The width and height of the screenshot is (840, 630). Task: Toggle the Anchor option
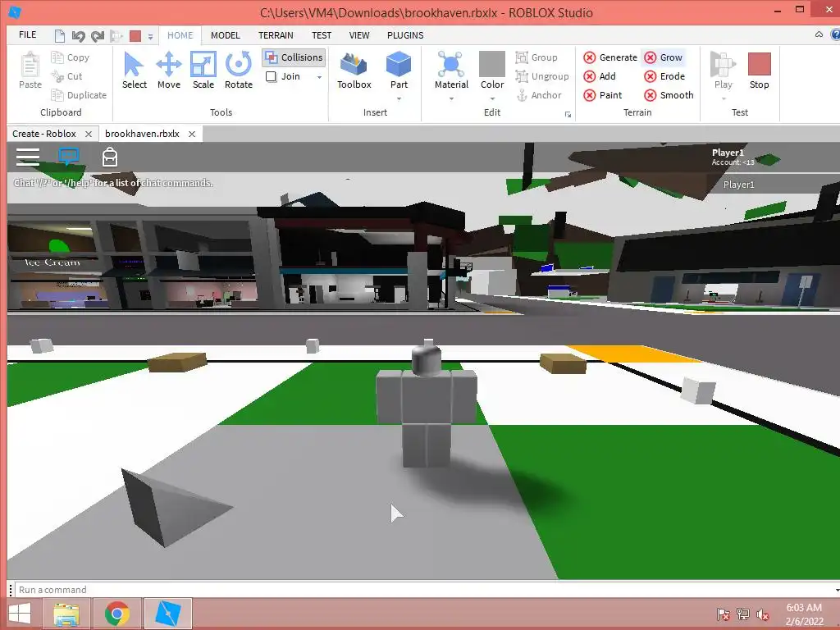(x=538, y=95)
